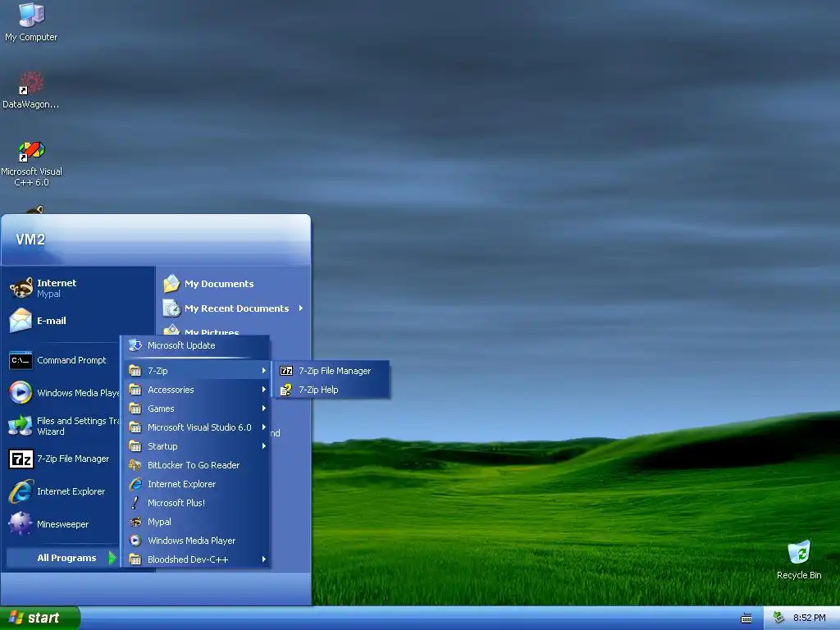Click the Microsoft Plus! exclamation icon
Screen dimensions: 840x630
(x=135, y=503)
